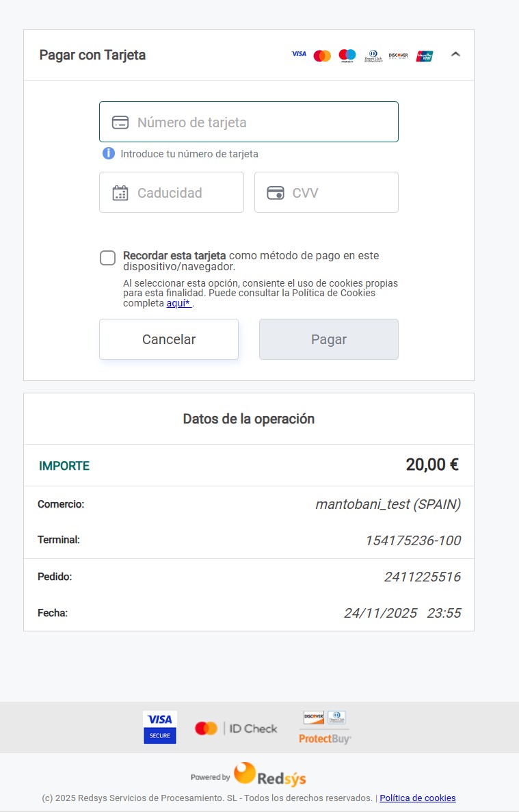The image size is (519, 812).
Task: Open the 'Política de cookies' footer link
Action: [x=417, y=798]
